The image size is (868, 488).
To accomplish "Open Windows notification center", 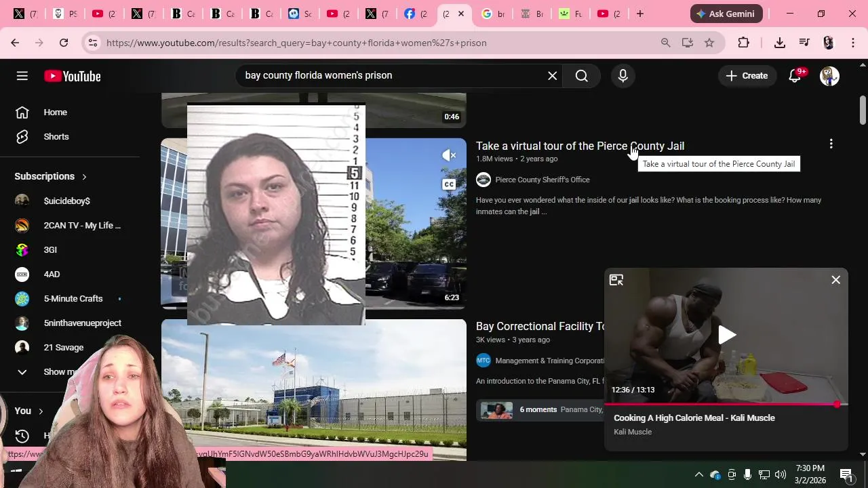I will click(847, 474).
